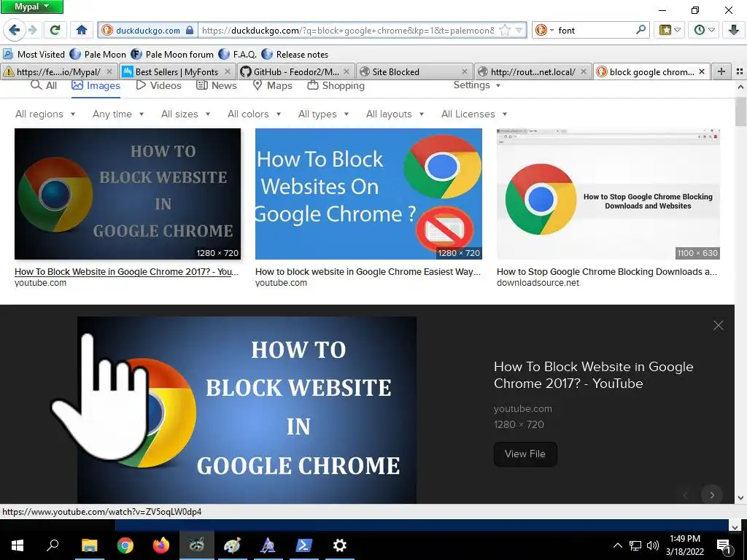Go to the Home page icon
Viewport: 747px width, 560px height.
[82, 31]
